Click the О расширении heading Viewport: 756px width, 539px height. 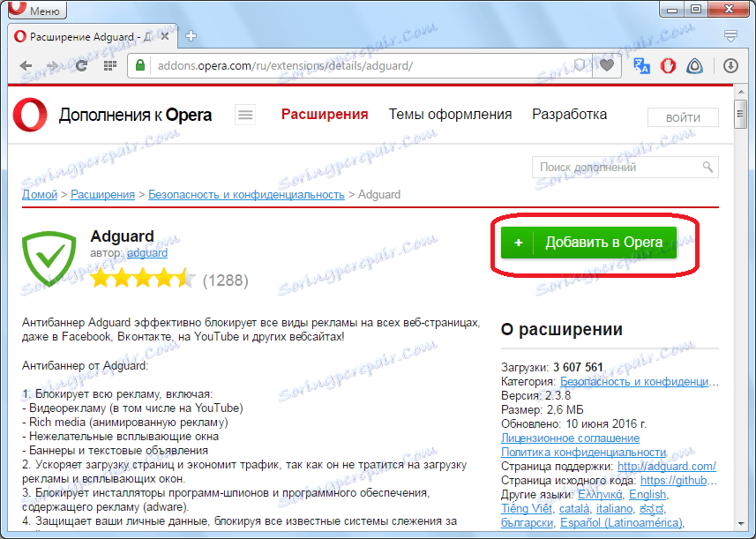coord(562,329)
